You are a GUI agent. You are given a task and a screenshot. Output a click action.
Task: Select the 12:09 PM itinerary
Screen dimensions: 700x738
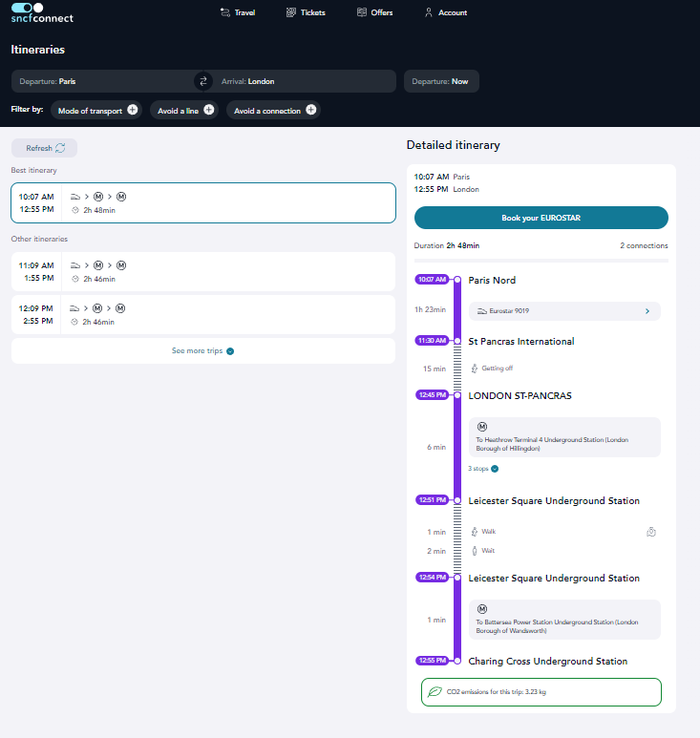coord(202,314)
